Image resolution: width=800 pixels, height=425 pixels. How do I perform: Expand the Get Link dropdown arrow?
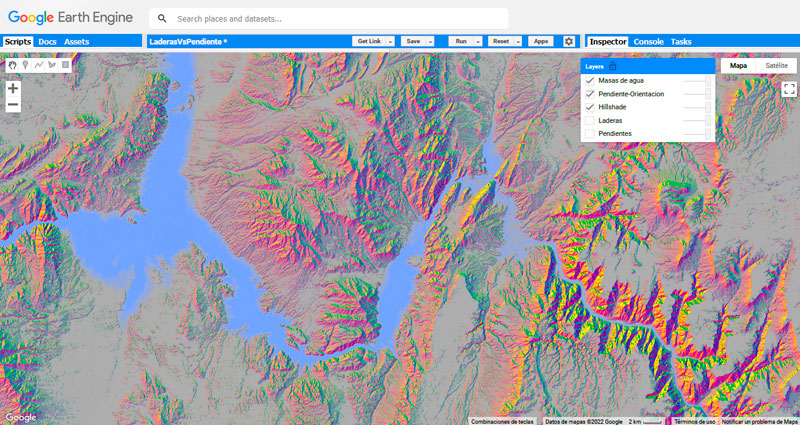pyautogui.click(x=390, y=41)
